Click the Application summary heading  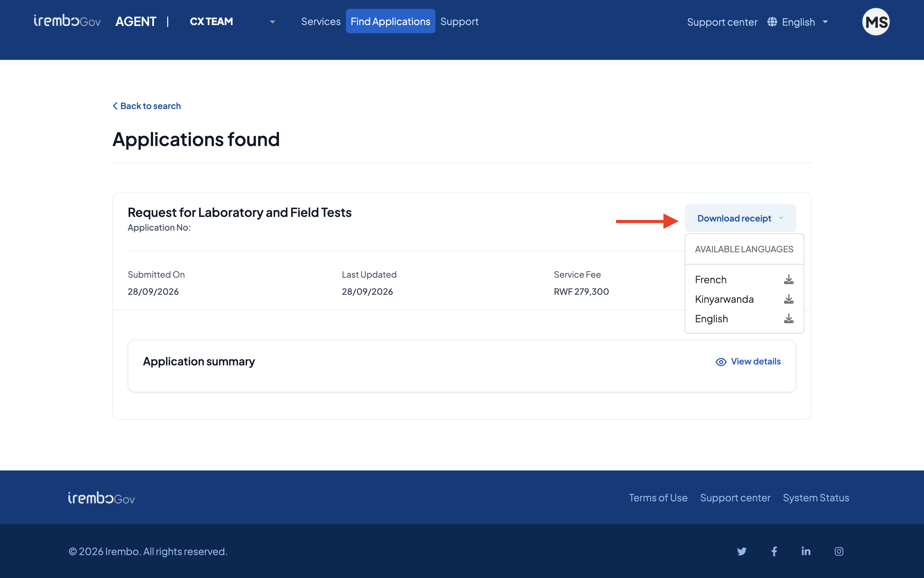199,362
